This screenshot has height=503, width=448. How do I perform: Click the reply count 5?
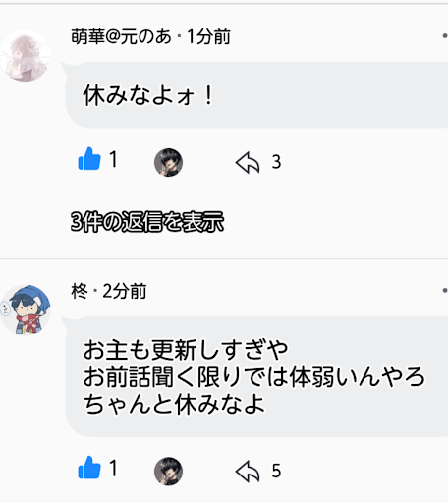(276, 471)
